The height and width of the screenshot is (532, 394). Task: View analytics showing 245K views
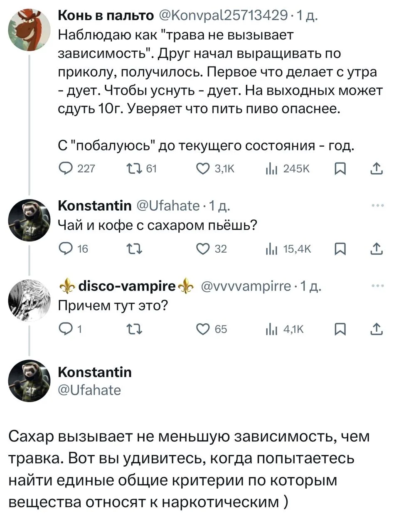pyautogui.click(x=271, y=168)
